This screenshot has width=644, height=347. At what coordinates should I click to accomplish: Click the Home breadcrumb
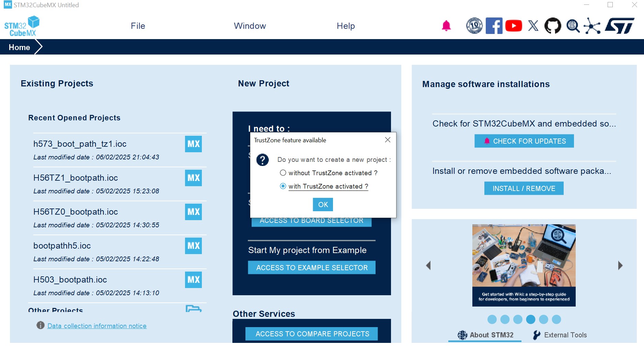[x=20, y=47]
